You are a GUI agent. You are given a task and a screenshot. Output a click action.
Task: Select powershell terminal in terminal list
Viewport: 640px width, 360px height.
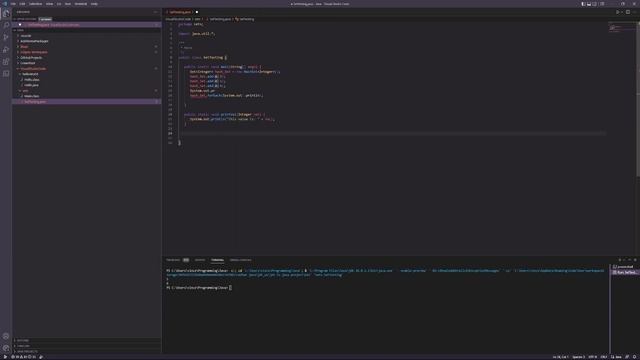tap(624, 267)
